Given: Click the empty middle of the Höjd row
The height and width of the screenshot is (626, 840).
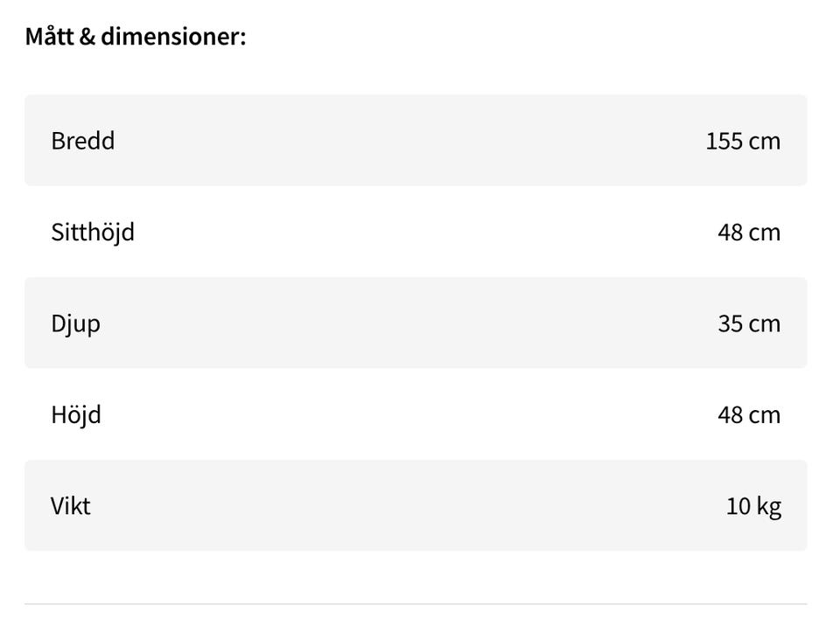Looking at the screenshot, I should (416, 414).
